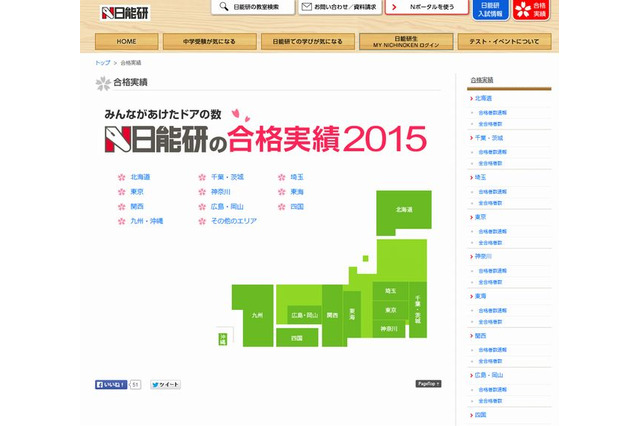Select 東京 in the sakura area list
This screenshot has height=426, width=640.
coord(137,192)
